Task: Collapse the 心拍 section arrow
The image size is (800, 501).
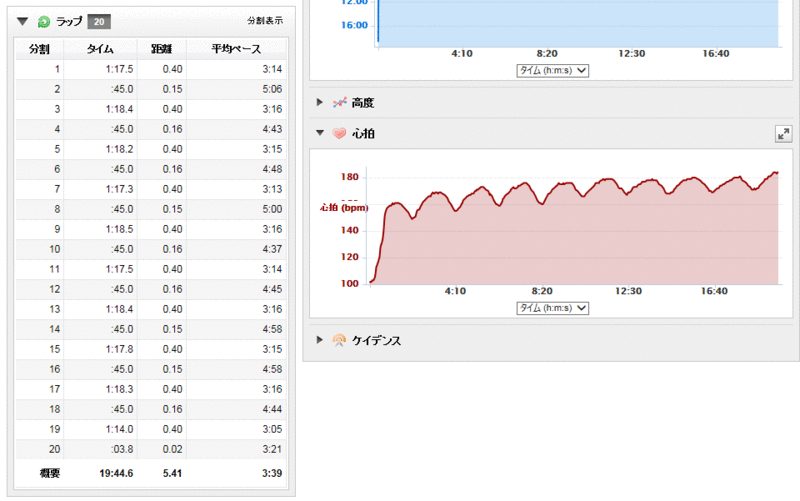Action: (x=320, y=133)
